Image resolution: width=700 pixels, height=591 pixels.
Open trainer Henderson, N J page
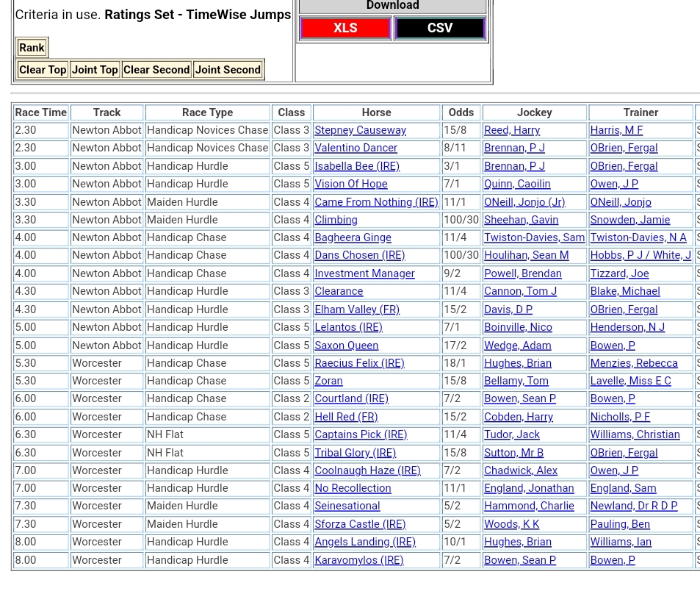(x=627, y=327)
